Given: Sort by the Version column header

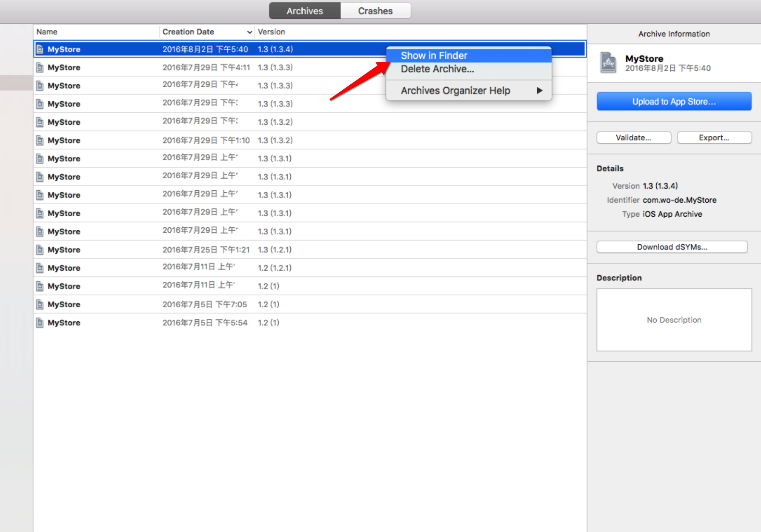Looking at the screenshot, I should [272, 32].
